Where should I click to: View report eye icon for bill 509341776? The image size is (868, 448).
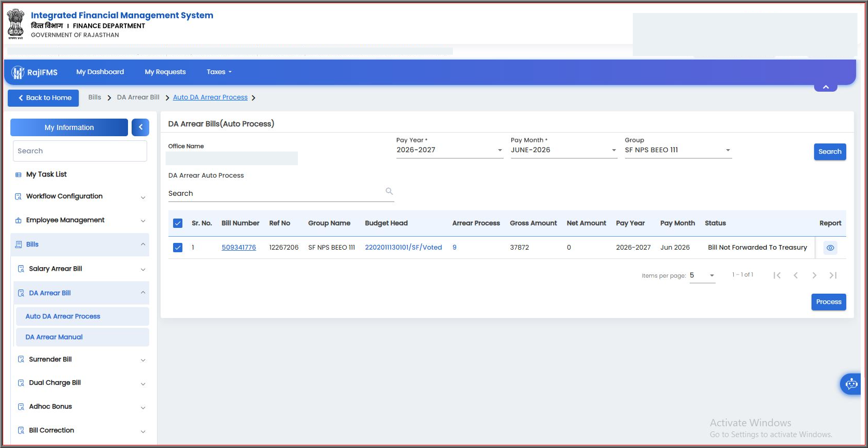click(830, 248)
